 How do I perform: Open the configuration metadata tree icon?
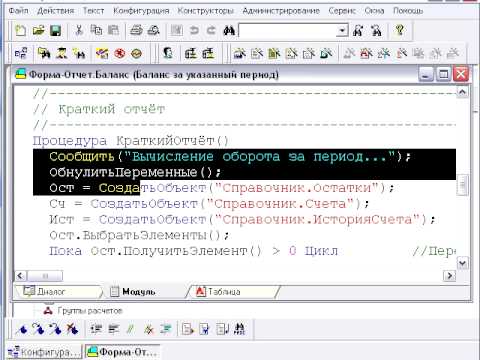pos(21,53)
